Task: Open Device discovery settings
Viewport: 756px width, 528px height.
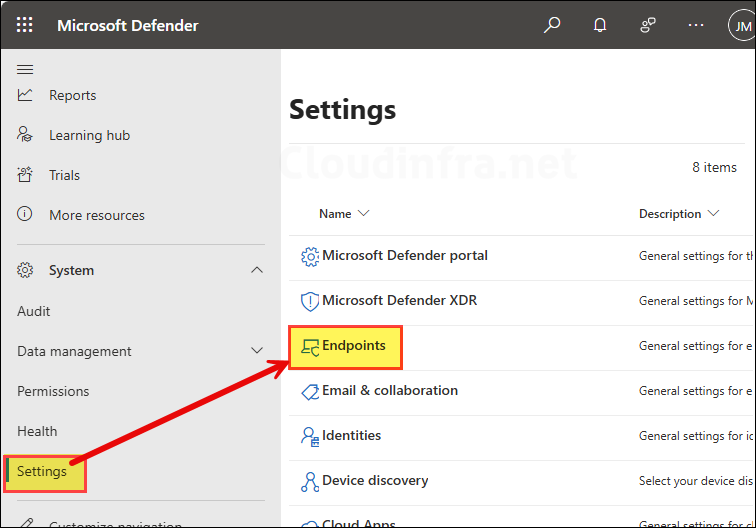Action: (x=375, y=481)
